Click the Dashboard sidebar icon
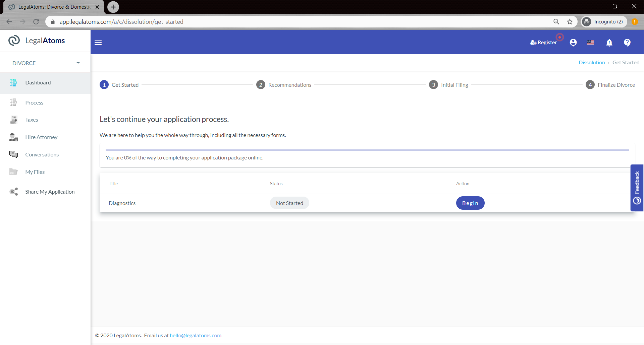 13,82
